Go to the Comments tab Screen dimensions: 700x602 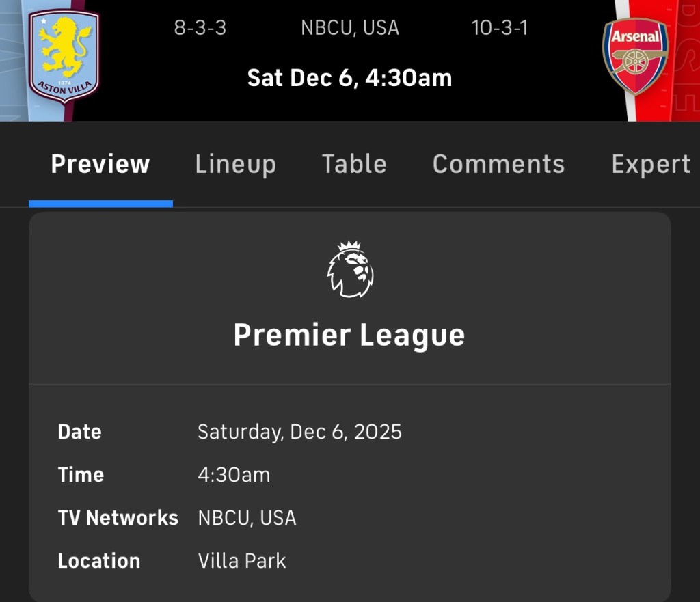pyautogui.click(x=498, y=165)
